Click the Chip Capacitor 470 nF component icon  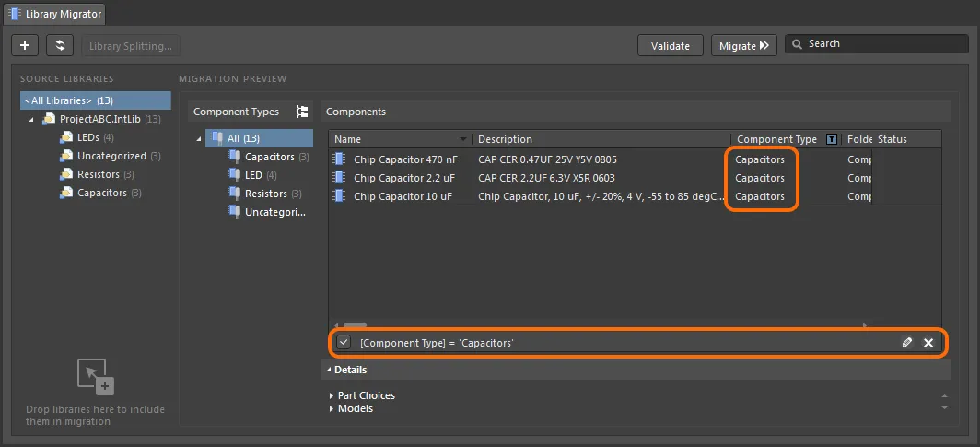tap(339, 159)
